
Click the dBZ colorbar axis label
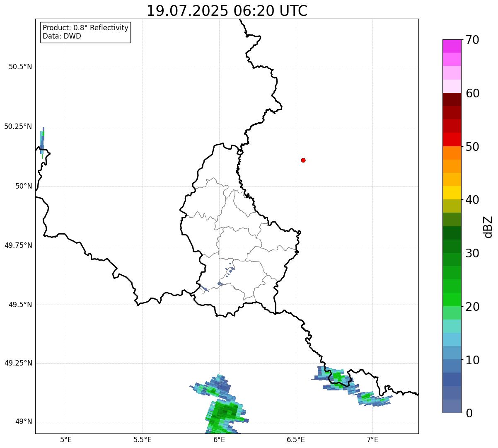click(x=488, y=227)
